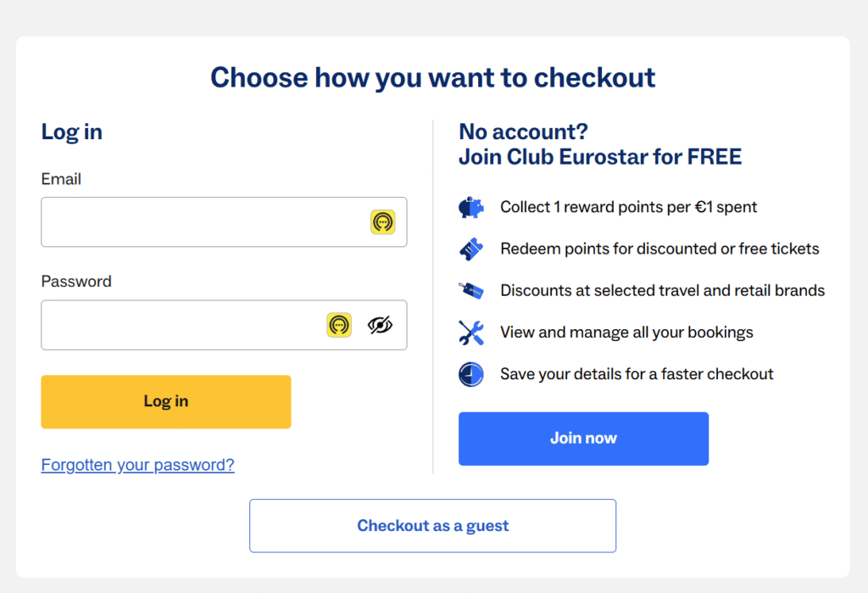Select Checkout as a guest
868x593 pixels.
[433, 526]
